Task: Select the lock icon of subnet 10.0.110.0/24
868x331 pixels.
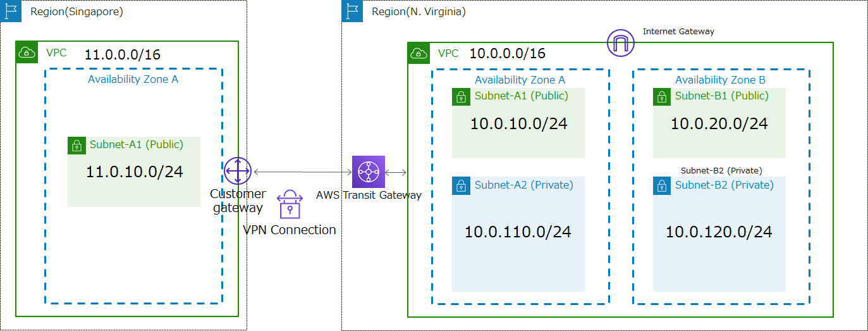Action: 462,185
